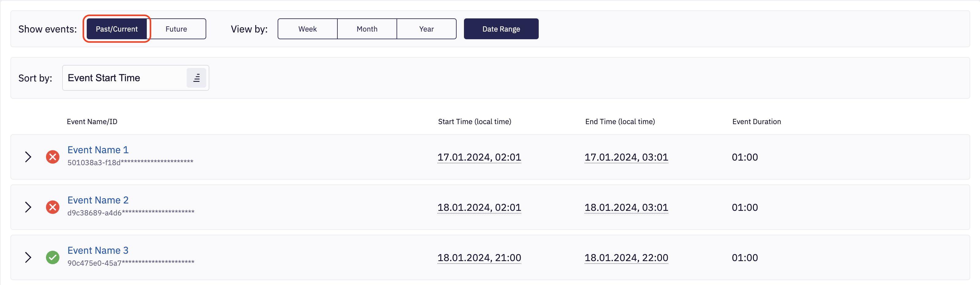This screenshot has width=980, height=285.
Task: View events by Year
Action: tap(426, 29)
